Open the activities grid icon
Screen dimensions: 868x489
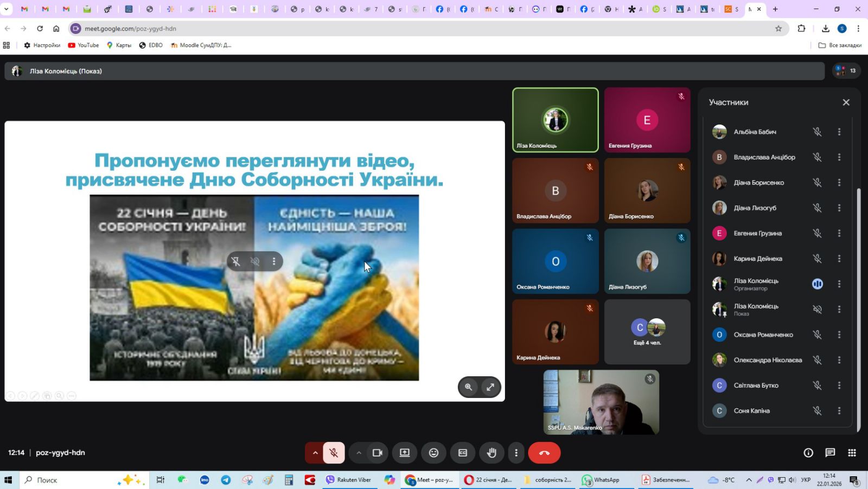852,453
